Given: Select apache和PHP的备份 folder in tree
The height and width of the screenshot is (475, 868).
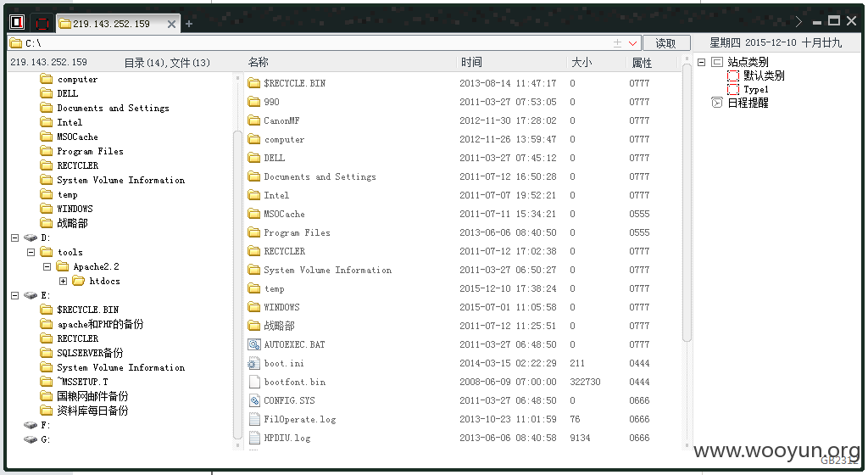Looking at the screenshot, I should point(100,324).
